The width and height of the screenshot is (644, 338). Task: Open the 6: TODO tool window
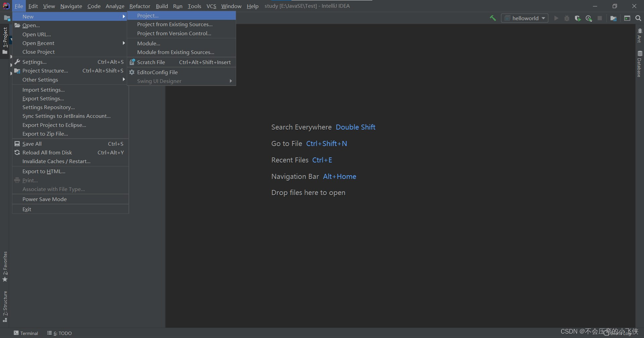pyautogui.click(x=59, y=333)
